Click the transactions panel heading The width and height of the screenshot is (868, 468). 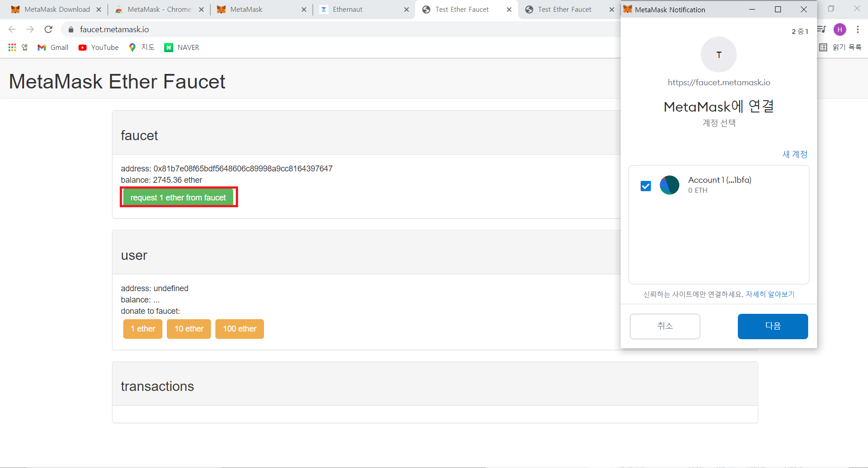click(157, 386)
